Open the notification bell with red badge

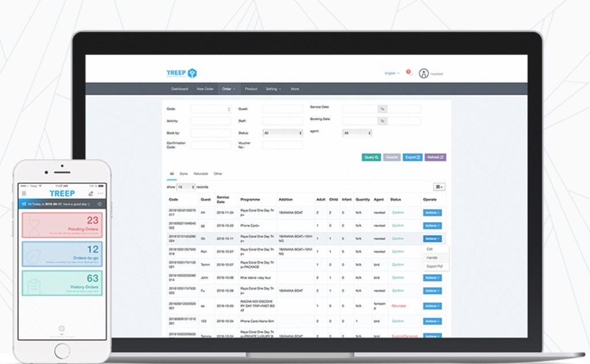(410, 73)
